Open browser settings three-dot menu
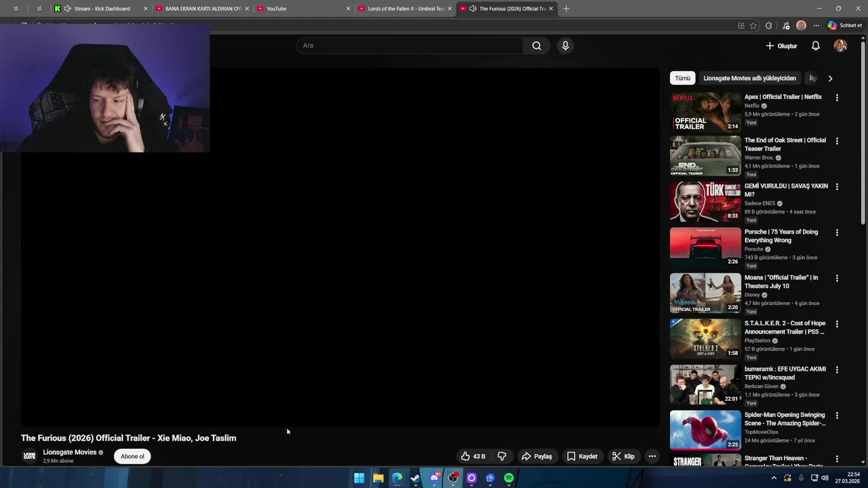Screen dimensions: 868x488 pyautogui.click(x=816, y=26)
